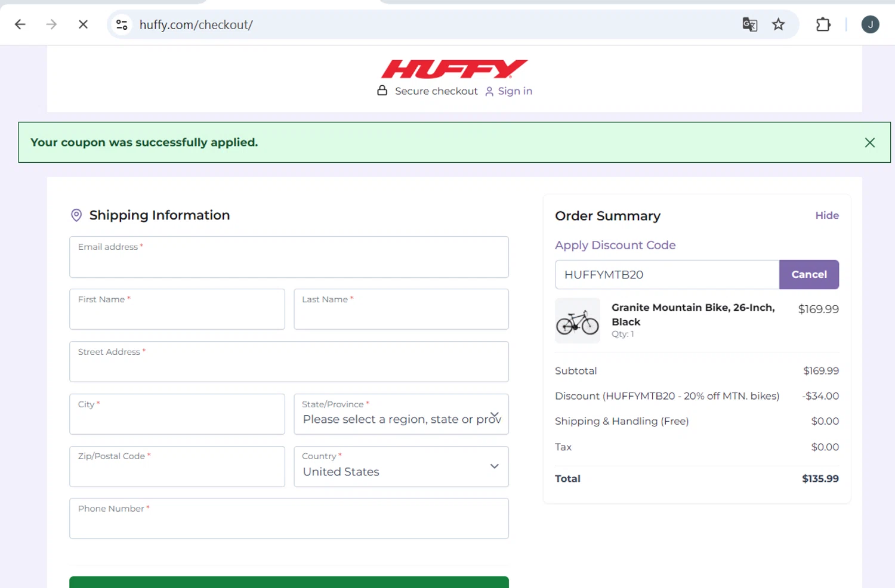Click the address bar URL huffy.com/checkout/

196,24
